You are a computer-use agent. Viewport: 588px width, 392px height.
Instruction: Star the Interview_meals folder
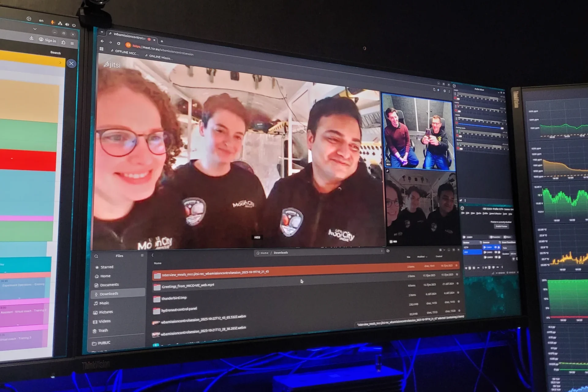click(x=456, y=266)
